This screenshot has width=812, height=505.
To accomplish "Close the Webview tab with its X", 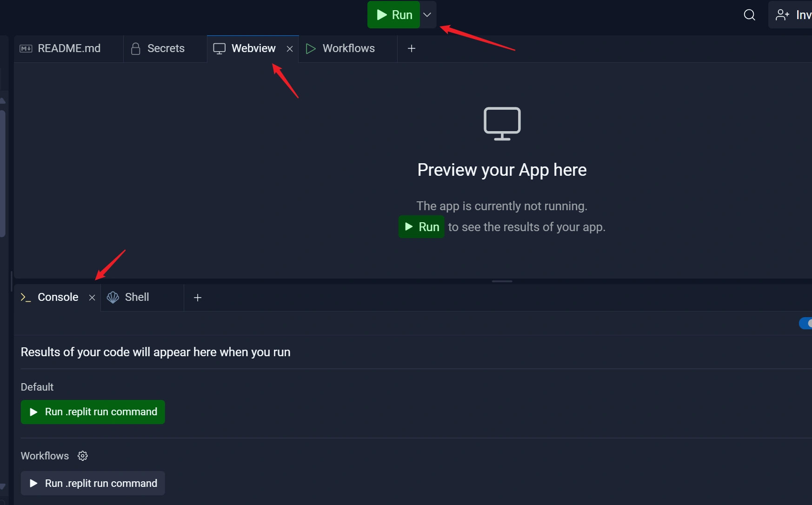I will (x=290, y=48).
